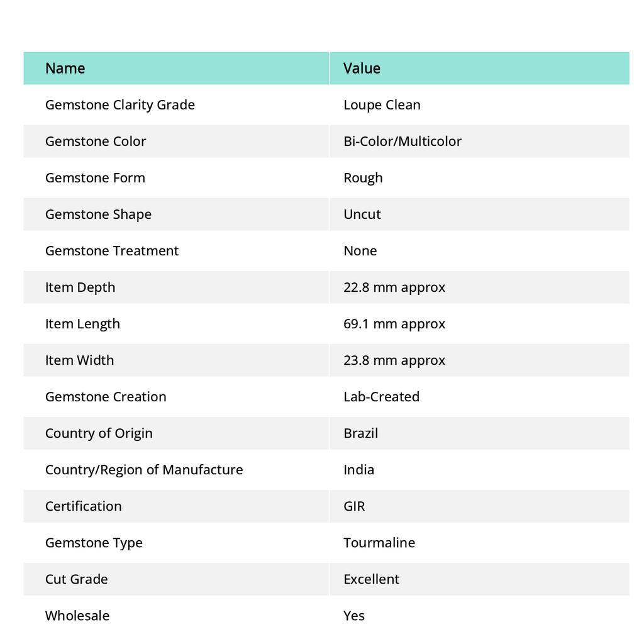Screen dimensions: 644x644
Task: Select the Country/Region of Manufacture label
Action: point(144,469)
